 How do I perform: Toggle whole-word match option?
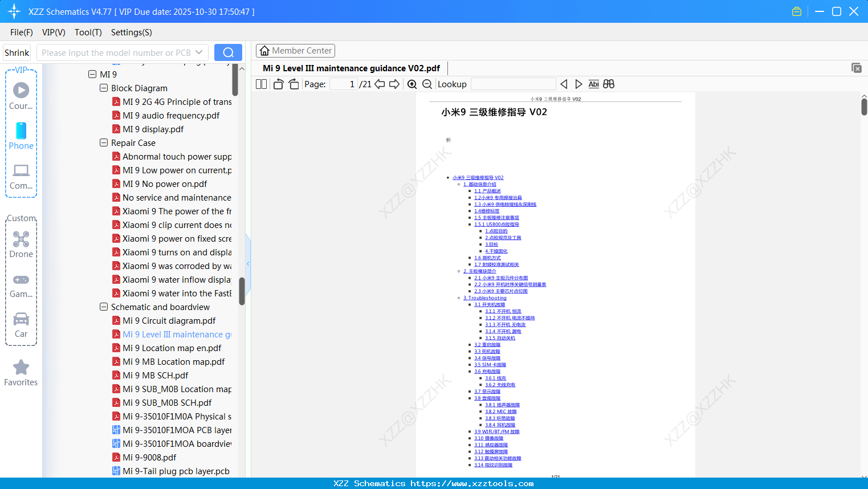point(594,84)
